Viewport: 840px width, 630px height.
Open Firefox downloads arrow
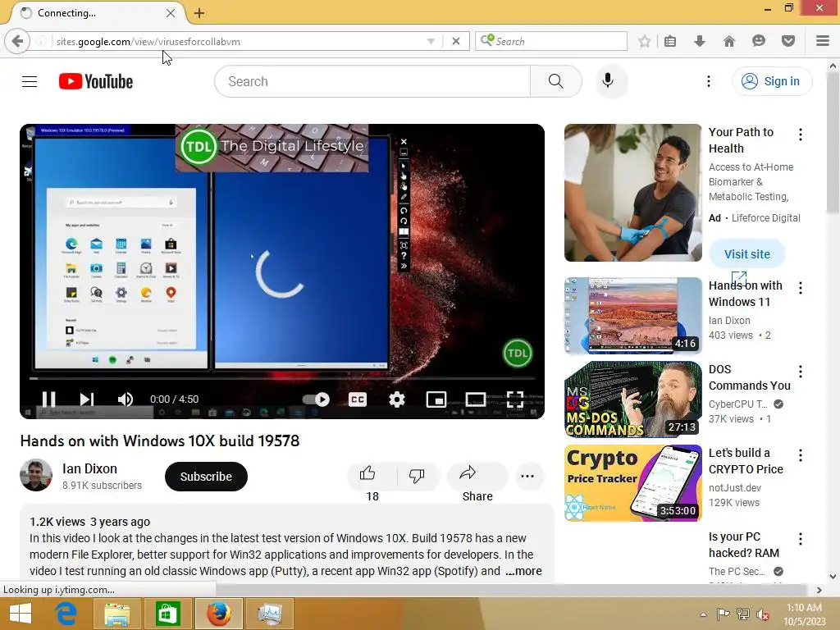[x=700, y=41]
